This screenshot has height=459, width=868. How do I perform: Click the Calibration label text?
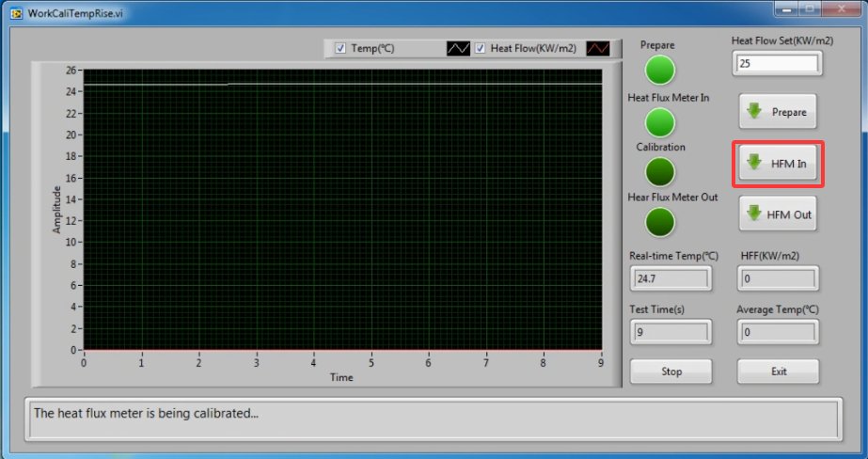[x=660, y=147]
